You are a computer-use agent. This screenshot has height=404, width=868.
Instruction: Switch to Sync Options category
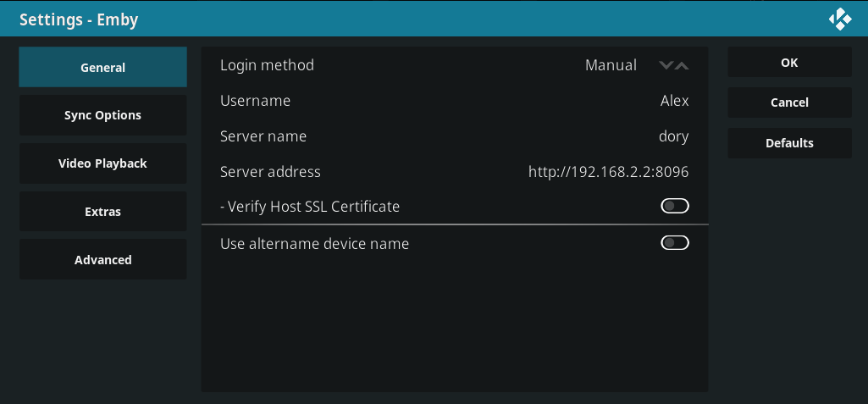(102, 115)
